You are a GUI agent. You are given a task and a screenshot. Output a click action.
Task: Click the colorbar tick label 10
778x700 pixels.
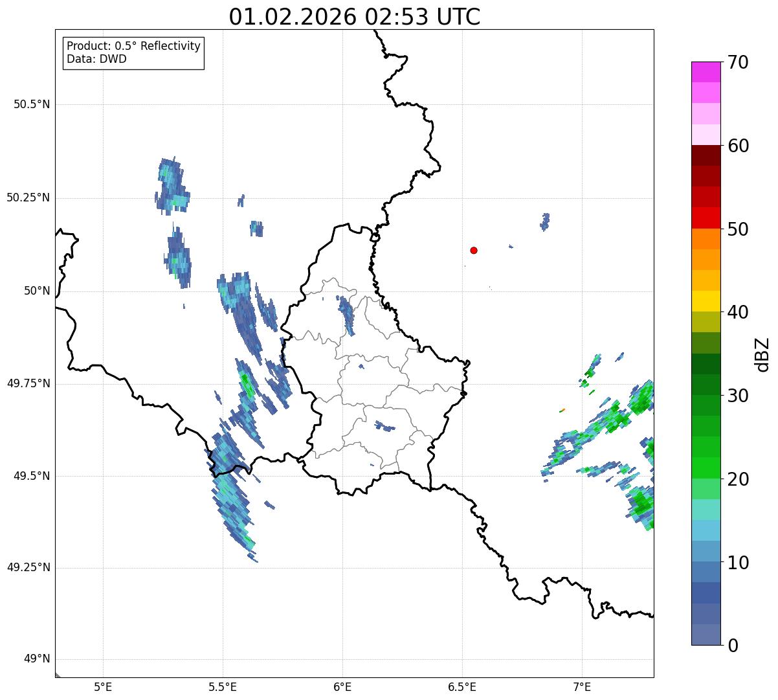pos(738,562)
